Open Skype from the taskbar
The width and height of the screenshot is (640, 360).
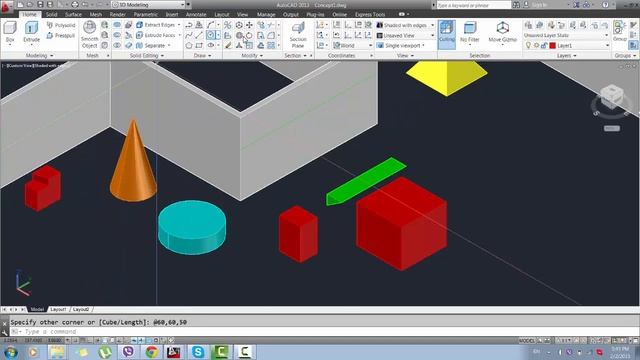point(198,351)
